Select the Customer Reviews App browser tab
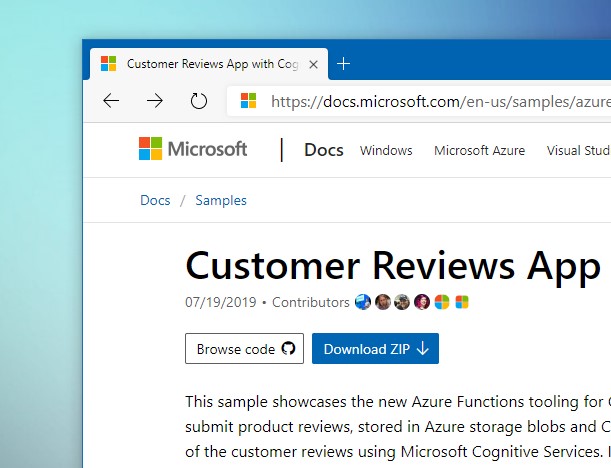 (x=209, y=64)
